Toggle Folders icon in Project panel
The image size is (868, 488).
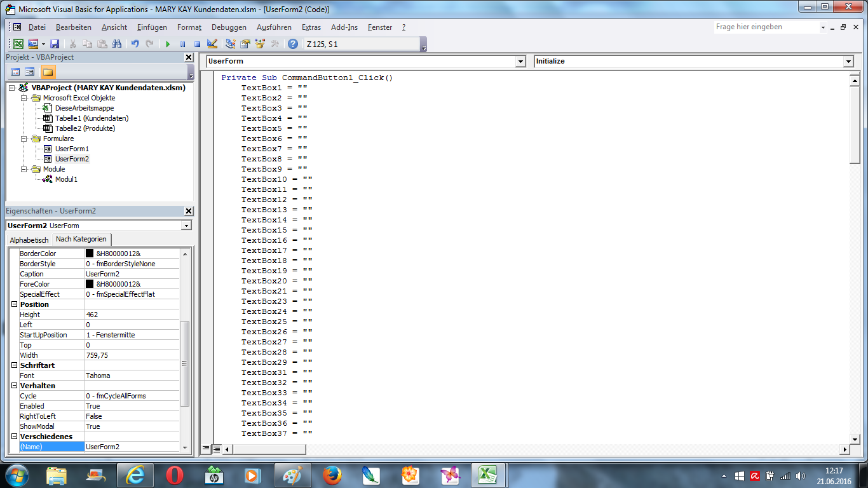click(48, 72)
